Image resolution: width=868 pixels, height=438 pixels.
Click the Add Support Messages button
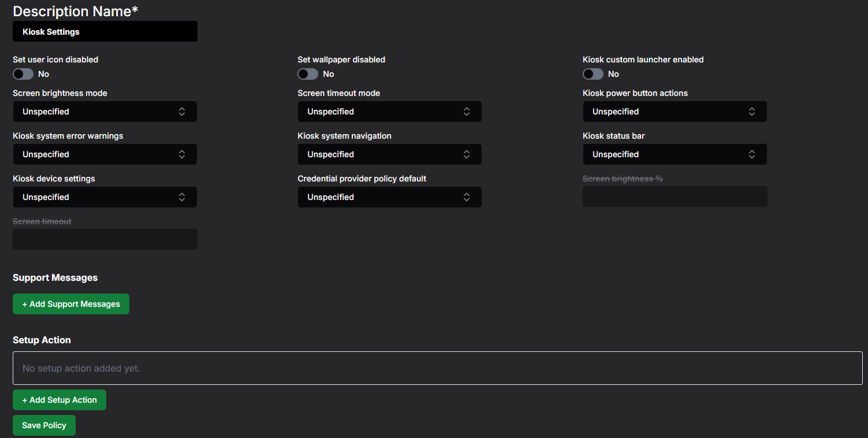(x=71, y=304)
